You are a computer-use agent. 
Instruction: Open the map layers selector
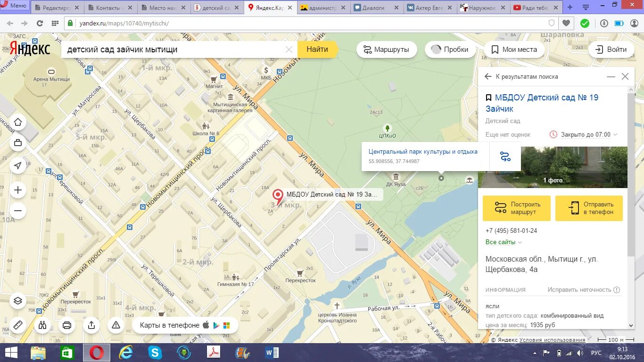tap(18, 300)
